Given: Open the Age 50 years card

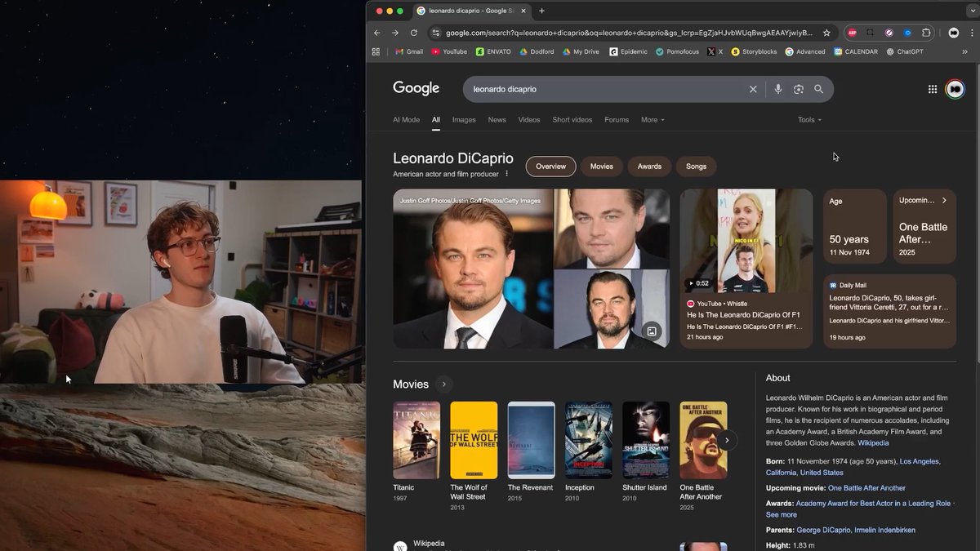Looking at the screenshot, I should pyautogui.click(x=854, y=226).
